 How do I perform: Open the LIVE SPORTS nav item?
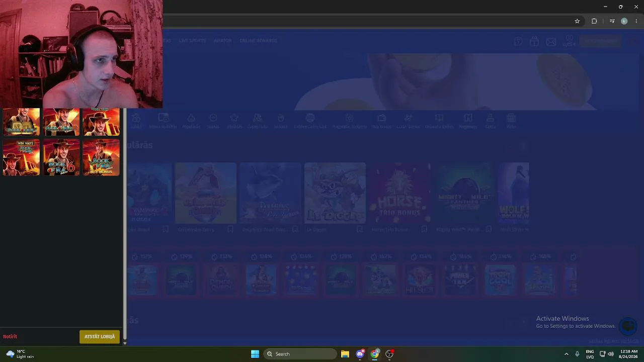[192, 40]
